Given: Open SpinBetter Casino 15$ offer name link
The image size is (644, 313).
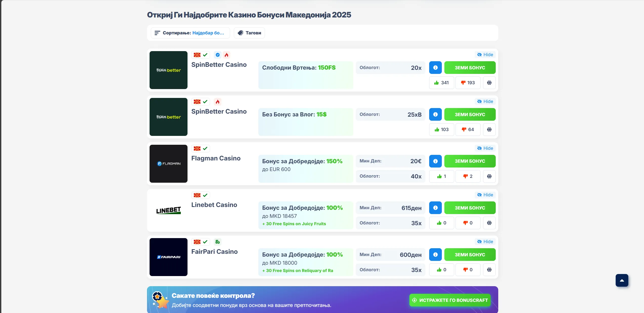Looking at the screenshot, I should 219,111.
